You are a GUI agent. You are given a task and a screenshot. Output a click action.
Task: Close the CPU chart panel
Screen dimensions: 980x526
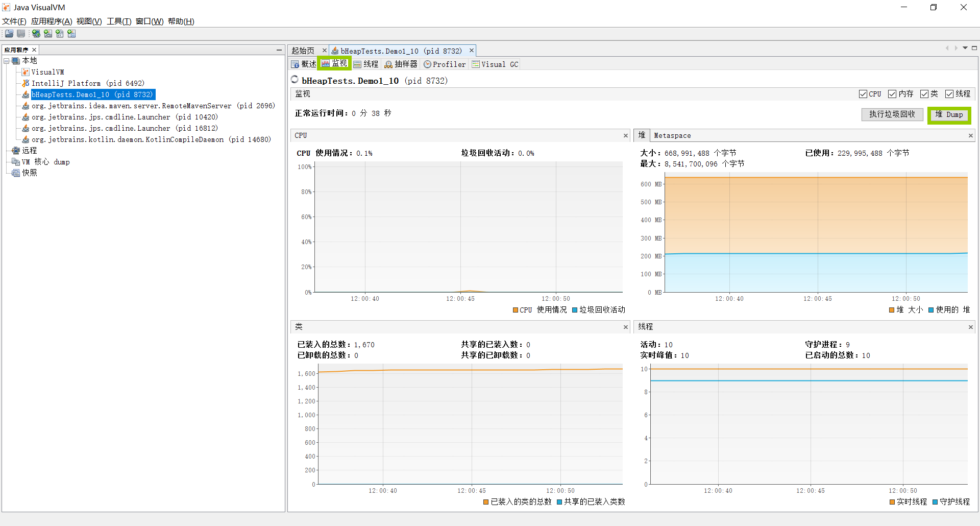point(626,136)
